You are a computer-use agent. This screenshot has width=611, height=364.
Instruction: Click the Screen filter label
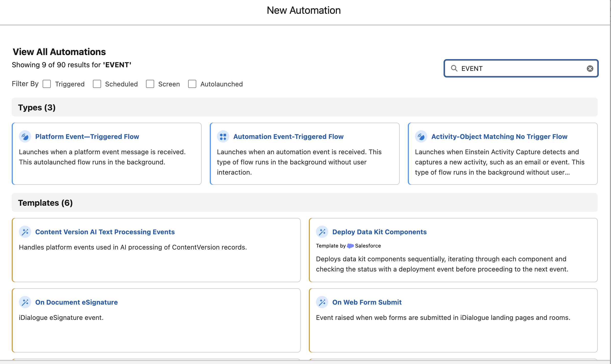[x=169, y=84]
